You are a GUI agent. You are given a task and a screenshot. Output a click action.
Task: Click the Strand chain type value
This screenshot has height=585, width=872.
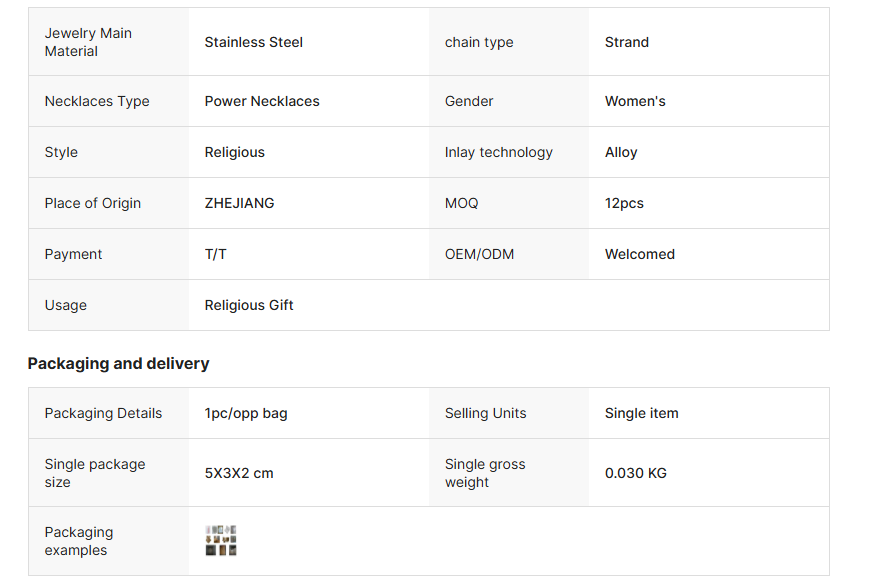626,42
